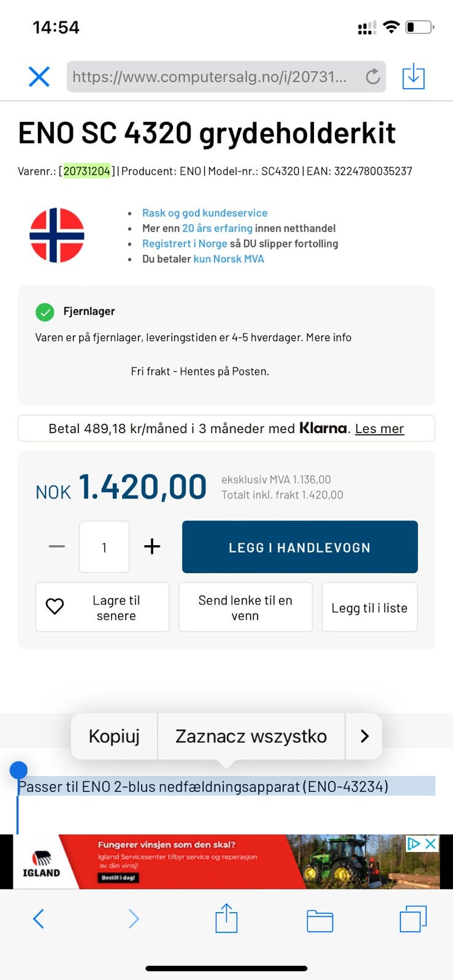The width and height of the screenshot is (453, 980).
Task: Choose Kopiuj in the selection menu
Action: [114, 736]
